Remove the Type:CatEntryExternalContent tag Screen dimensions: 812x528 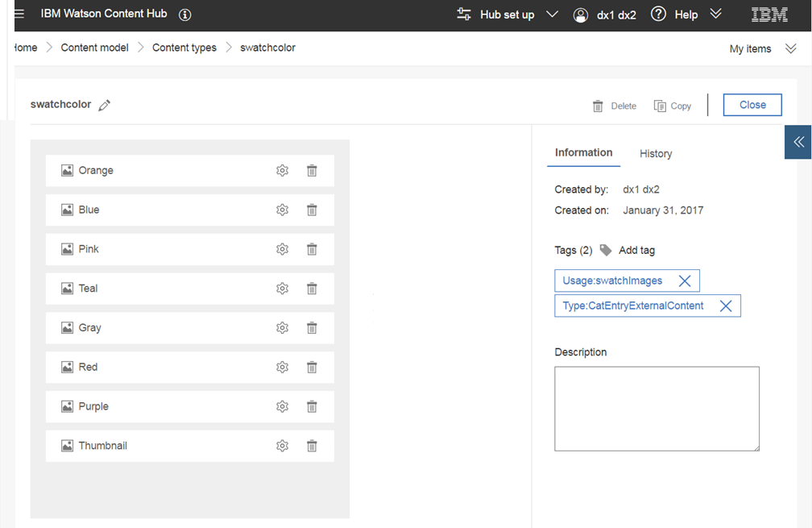click(x=726, y=306)
